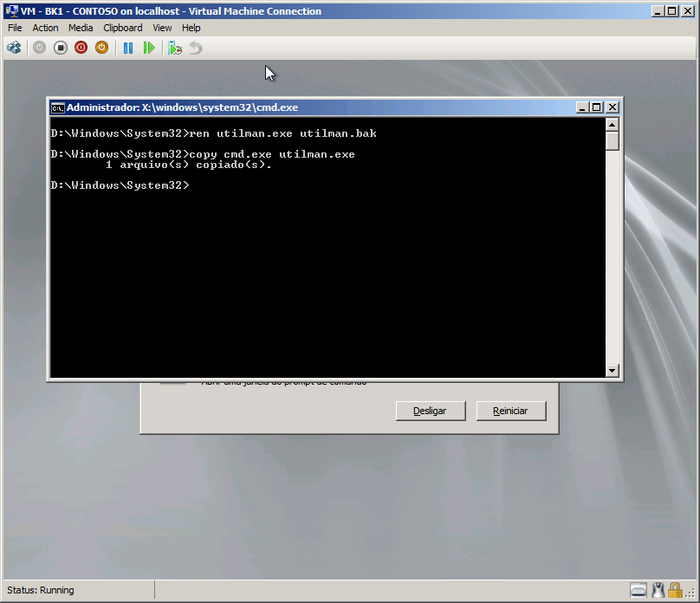
Task: Open the View menu
Action: tap(162, 28)
